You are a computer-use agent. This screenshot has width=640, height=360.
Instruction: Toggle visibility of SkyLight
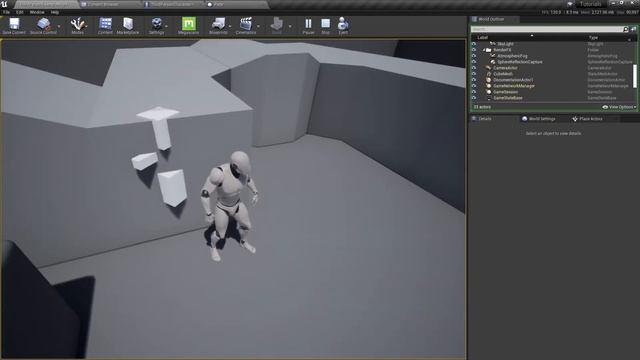(x=474, y=44)
